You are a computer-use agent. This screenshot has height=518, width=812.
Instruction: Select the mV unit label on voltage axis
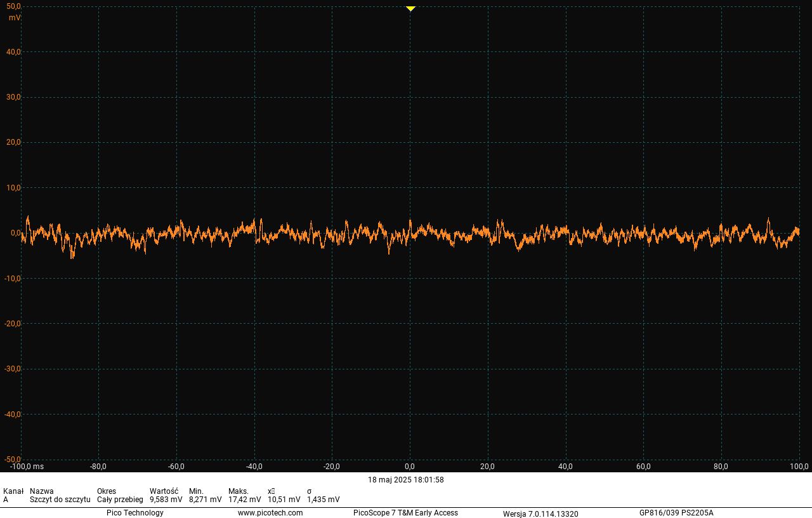coord(15,17)
